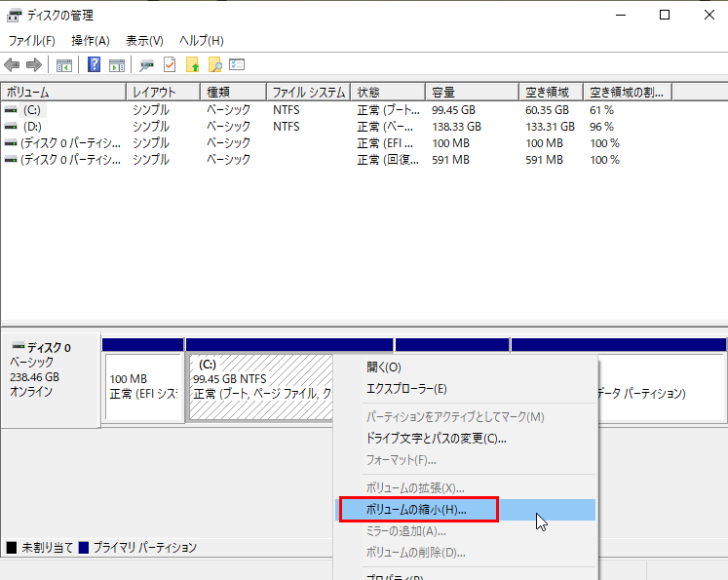Sort by the ボリューム column header
The height and width of the screenshot is (580, 728).
click(x=63, y=92)
